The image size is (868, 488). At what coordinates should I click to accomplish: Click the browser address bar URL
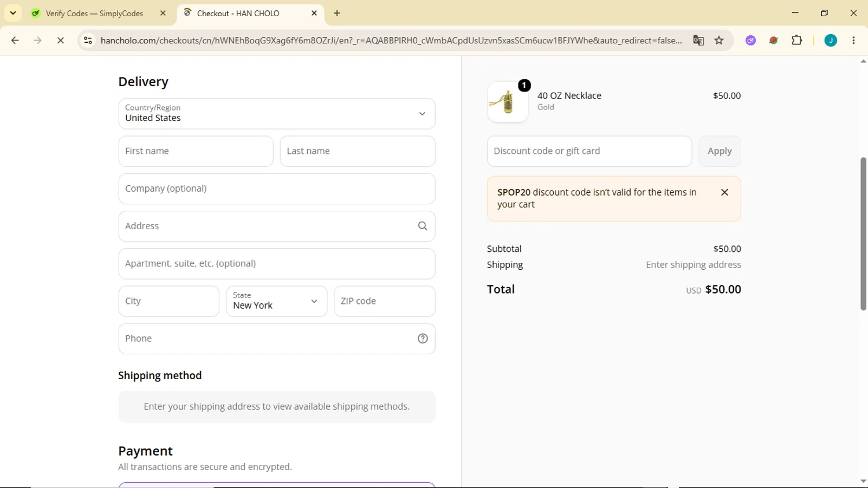click(x=391, y=41)
